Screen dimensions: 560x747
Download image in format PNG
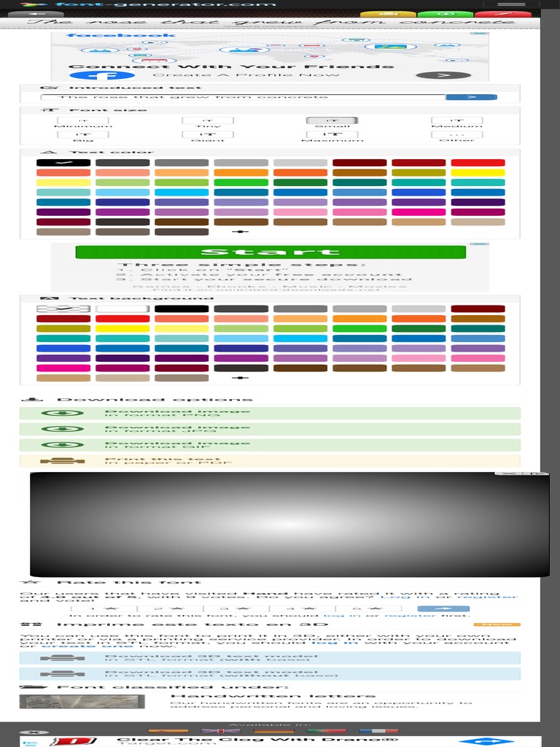270,413
